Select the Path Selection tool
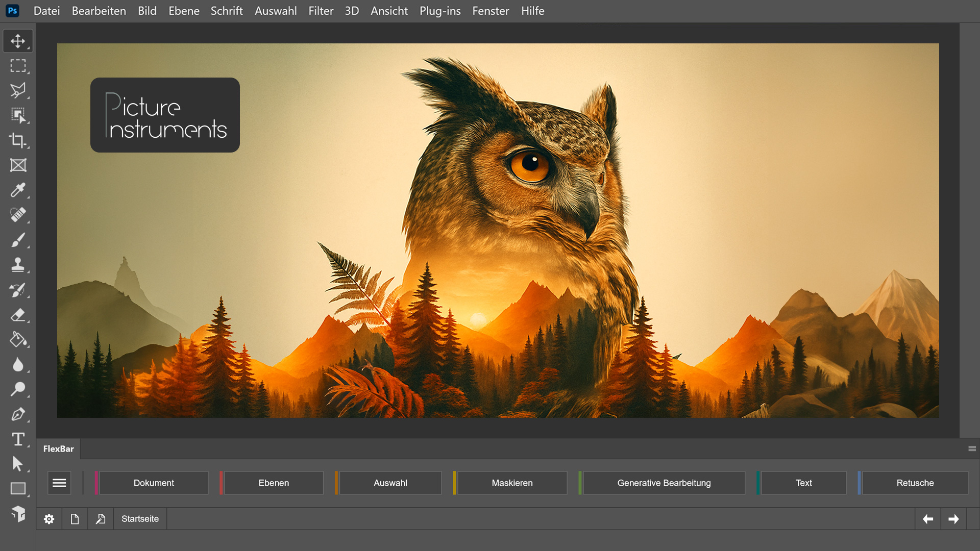This screenshot has height=551, width=980. 18,464
